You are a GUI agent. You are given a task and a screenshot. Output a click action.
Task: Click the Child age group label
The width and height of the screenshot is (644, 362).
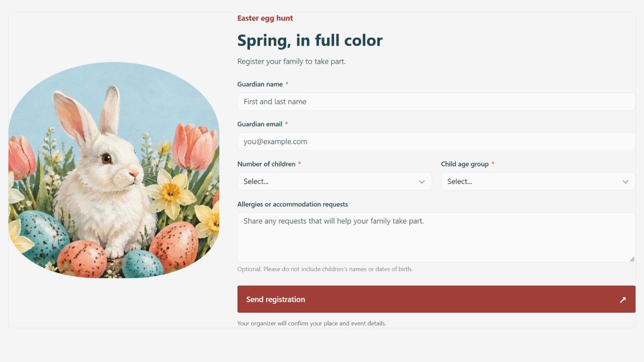pos(465,164)
